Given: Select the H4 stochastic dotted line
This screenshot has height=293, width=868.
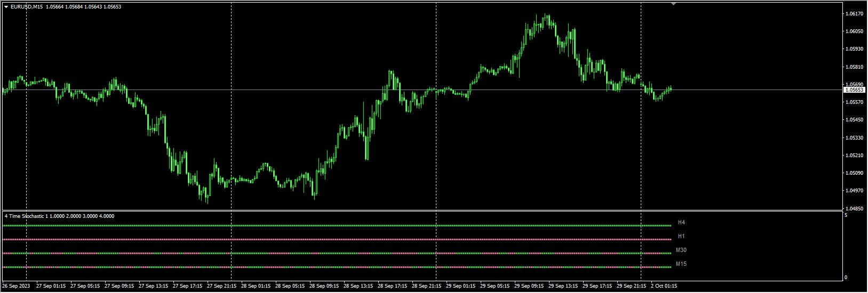Looking at the screenshot, I should pos(337,226).
